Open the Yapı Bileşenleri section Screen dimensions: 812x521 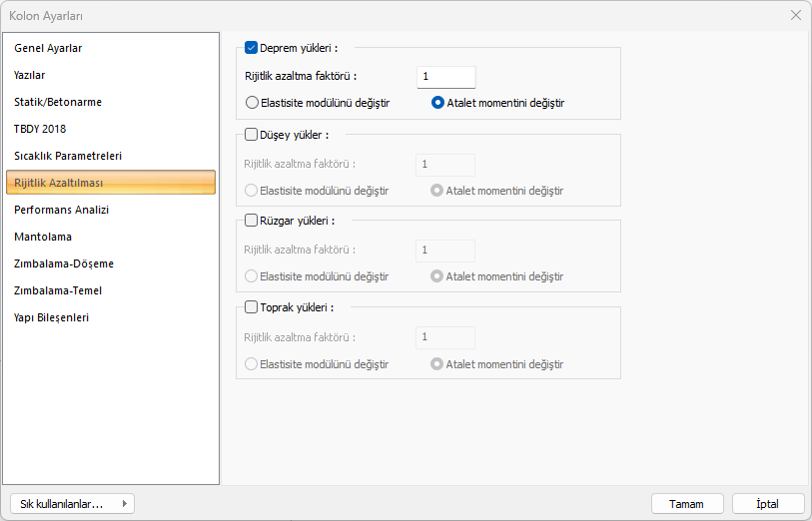tap(52, 317)
